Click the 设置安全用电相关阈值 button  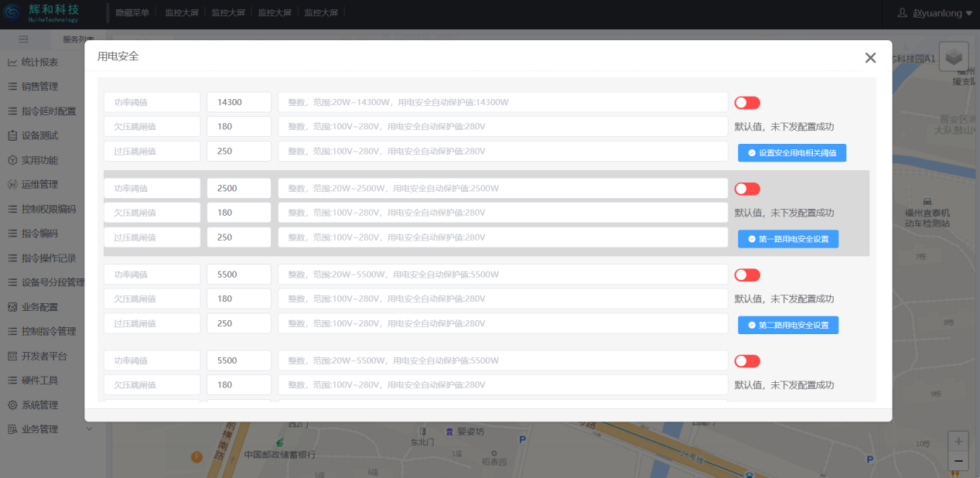click(x=791, y=153)
